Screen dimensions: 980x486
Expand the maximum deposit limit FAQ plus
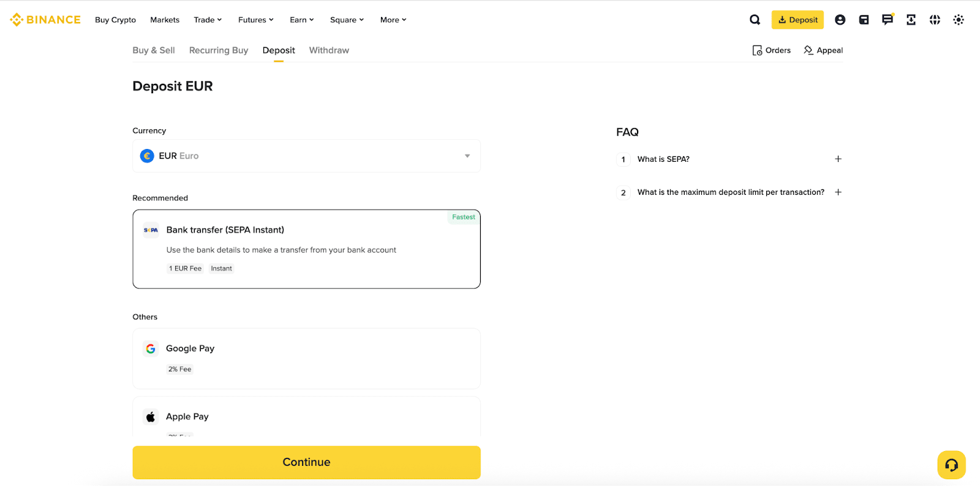[838, 192]
